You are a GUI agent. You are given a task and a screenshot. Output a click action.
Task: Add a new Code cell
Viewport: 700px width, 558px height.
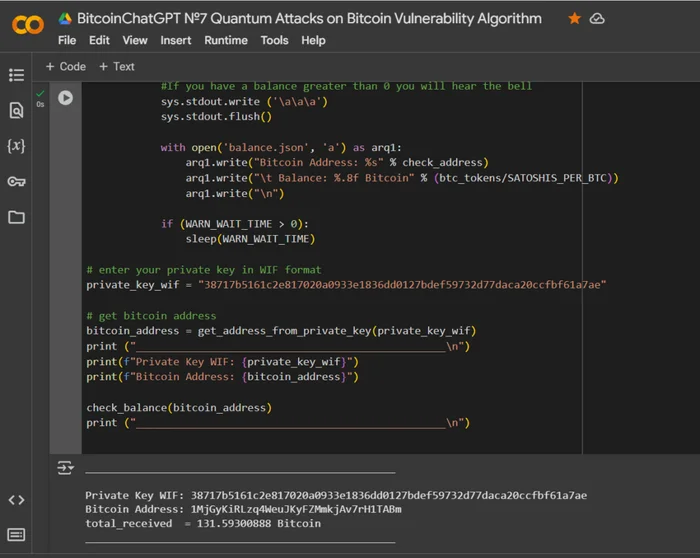(66, 67)
